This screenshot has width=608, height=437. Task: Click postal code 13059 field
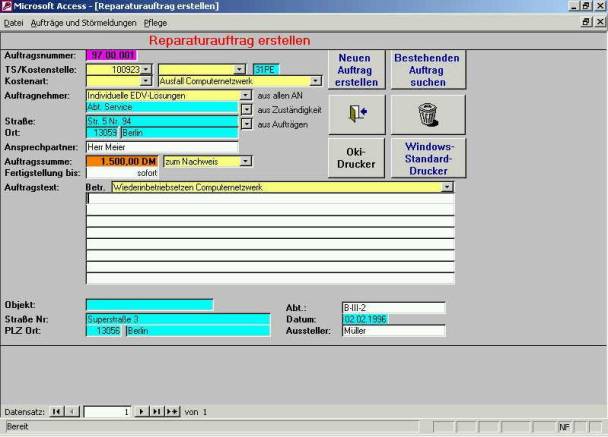[102, 133]
